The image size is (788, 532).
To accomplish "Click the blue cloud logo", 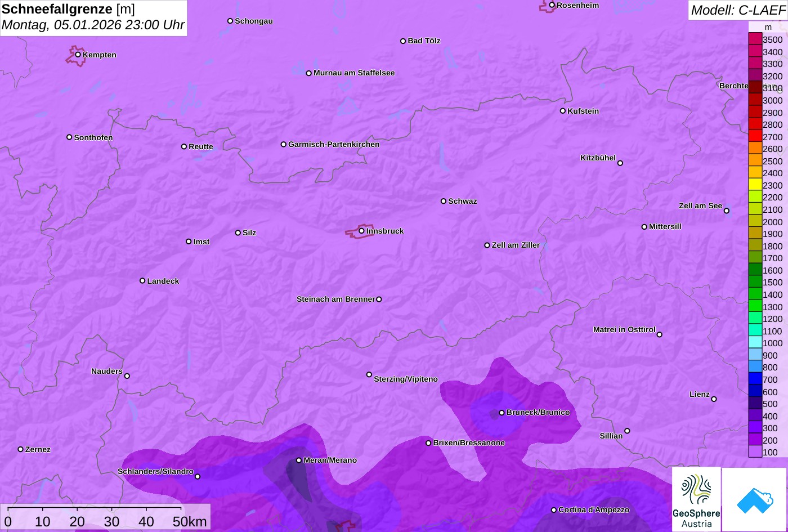I will click(x=754, y=500).
